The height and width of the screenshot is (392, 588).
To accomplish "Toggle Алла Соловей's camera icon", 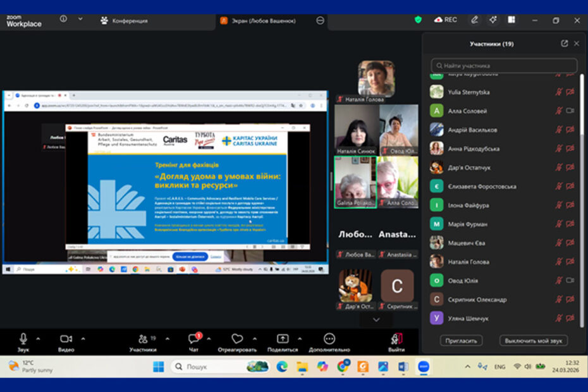I will click(x=570, y=111).
